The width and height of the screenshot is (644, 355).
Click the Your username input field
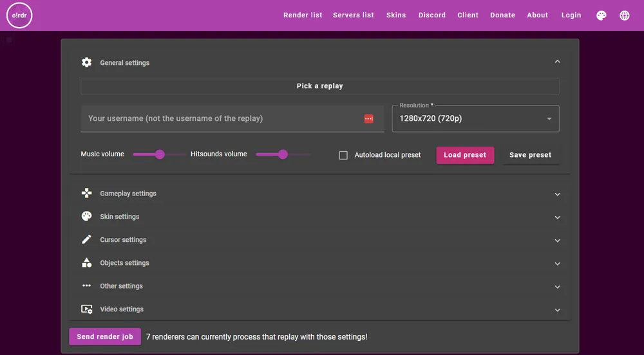222,119
